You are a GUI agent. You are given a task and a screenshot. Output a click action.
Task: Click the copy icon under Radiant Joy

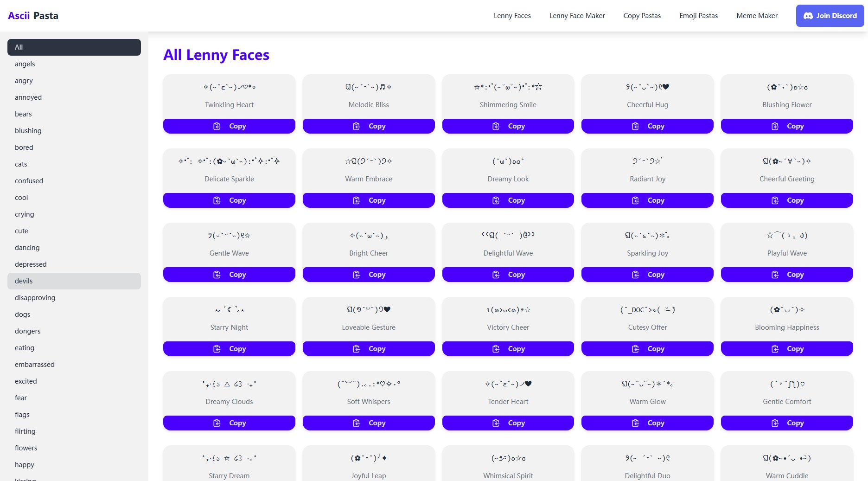tap(635, 200)
